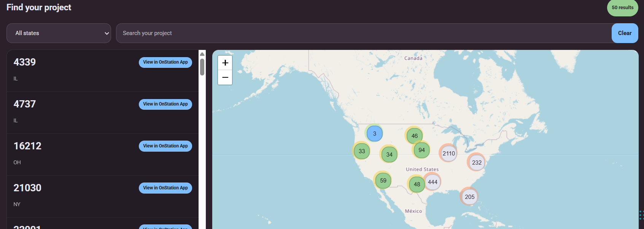This screenshot has width=644, height=229.
Task: Select the cluster marker labeled 232
Action: [x=477, y=163]
